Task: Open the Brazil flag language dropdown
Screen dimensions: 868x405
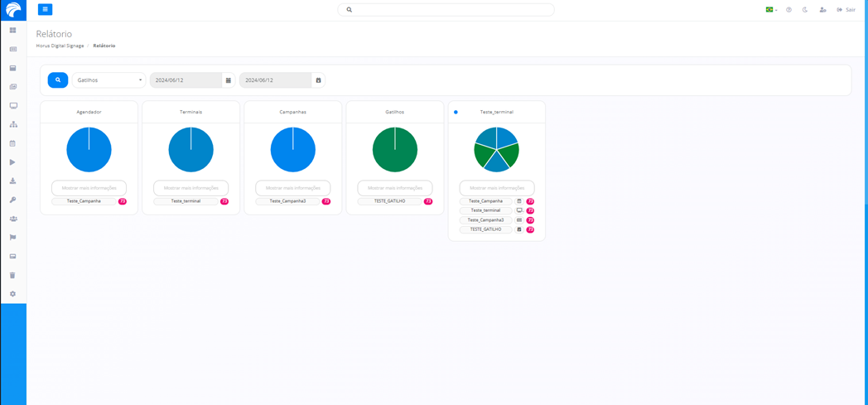Action: tap(771, 10)
